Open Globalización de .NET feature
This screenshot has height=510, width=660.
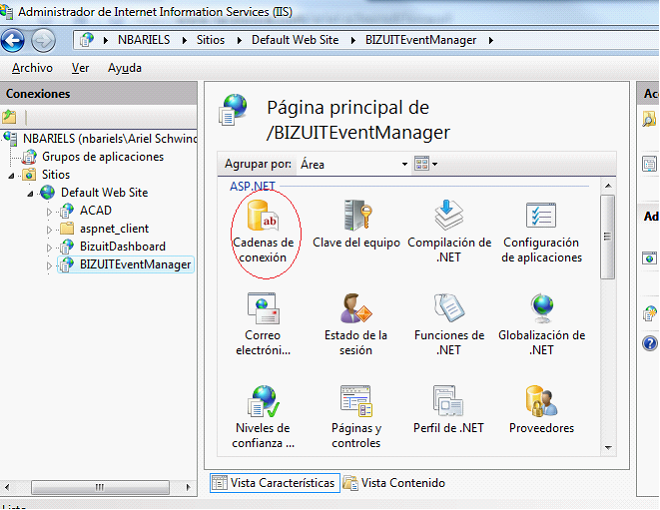pyautogui.click(x=542, y=324)
